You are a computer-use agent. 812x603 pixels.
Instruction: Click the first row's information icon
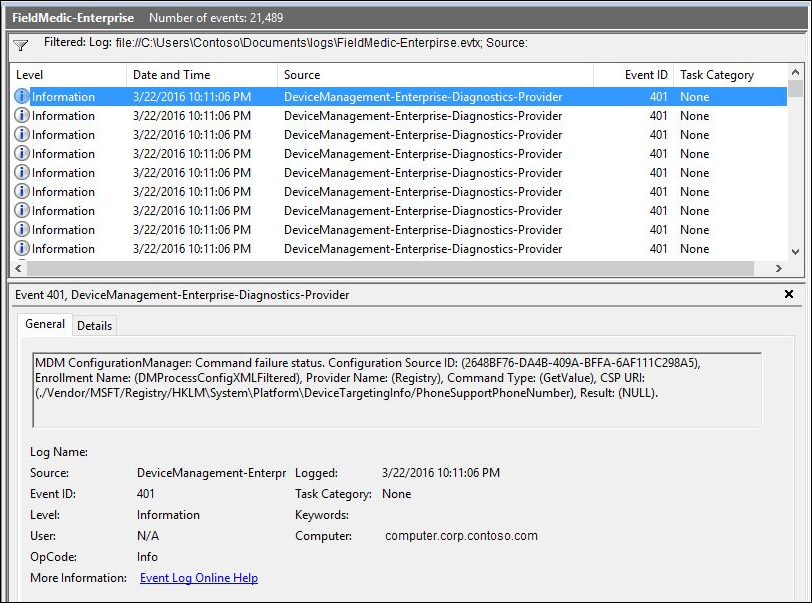point(22,97)
